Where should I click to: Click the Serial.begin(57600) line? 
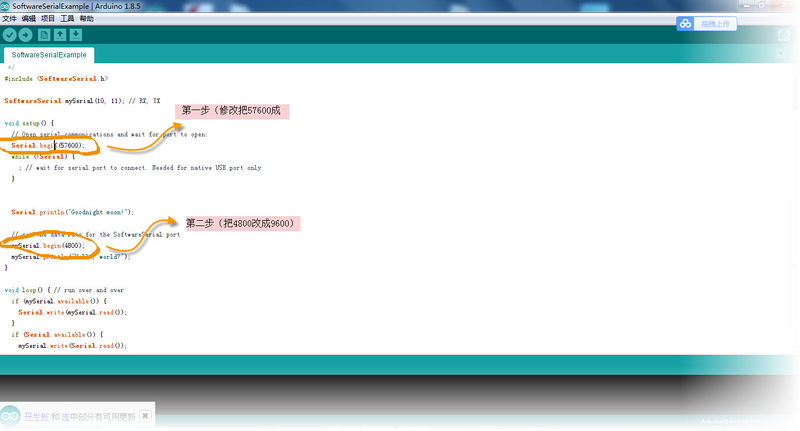48,145
